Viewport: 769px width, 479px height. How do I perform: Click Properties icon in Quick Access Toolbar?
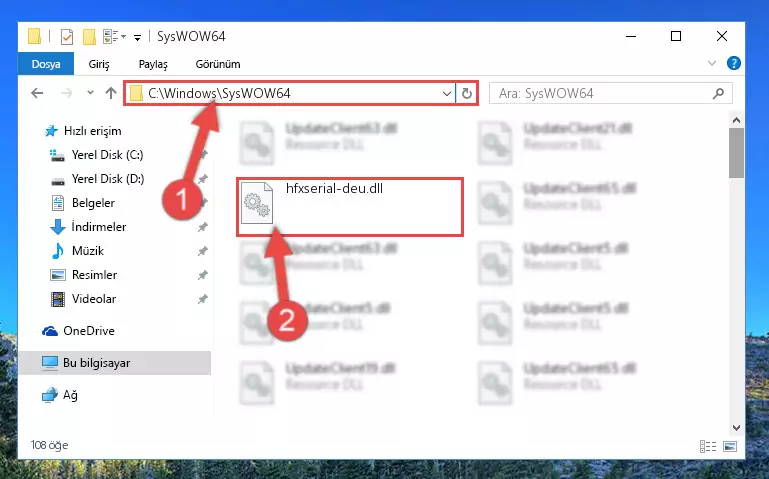click(67, 37)
